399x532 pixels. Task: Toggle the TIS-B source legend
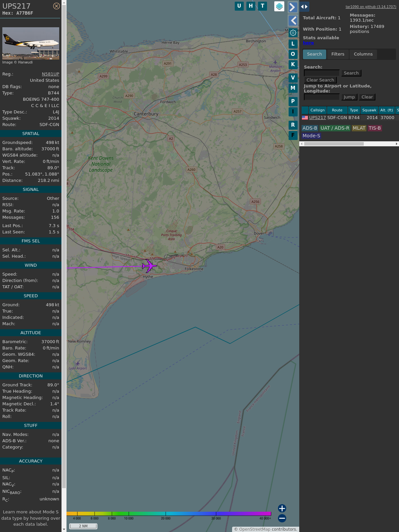(x=375, y=128)
